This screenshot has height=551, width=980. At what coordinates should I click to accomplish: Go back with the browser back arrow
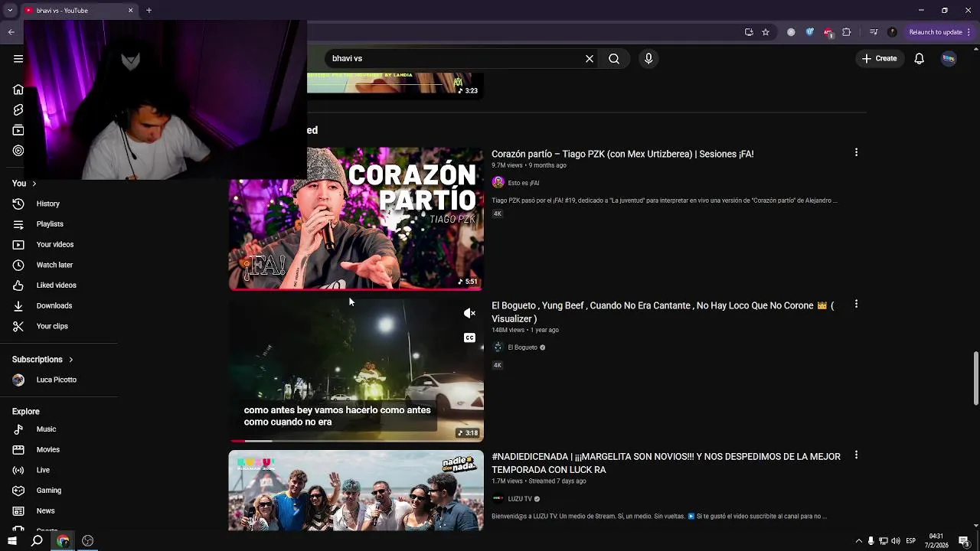coord(11,32)
